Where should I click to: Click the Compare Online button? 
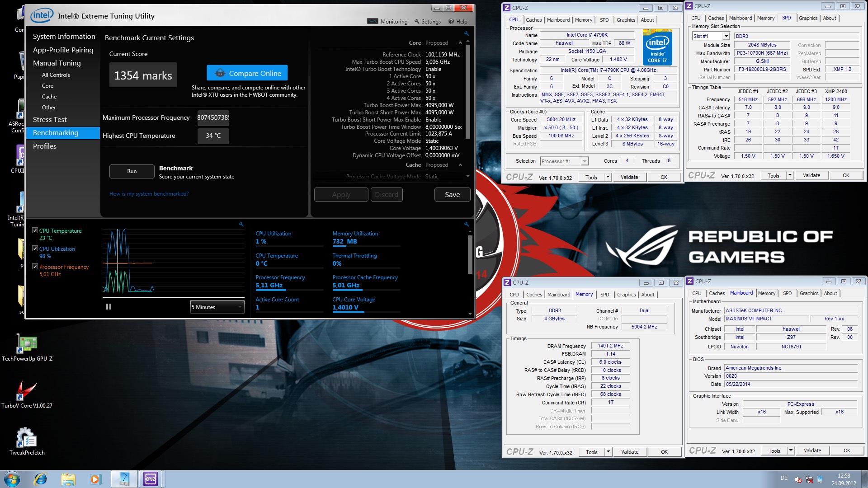point(247,73)
